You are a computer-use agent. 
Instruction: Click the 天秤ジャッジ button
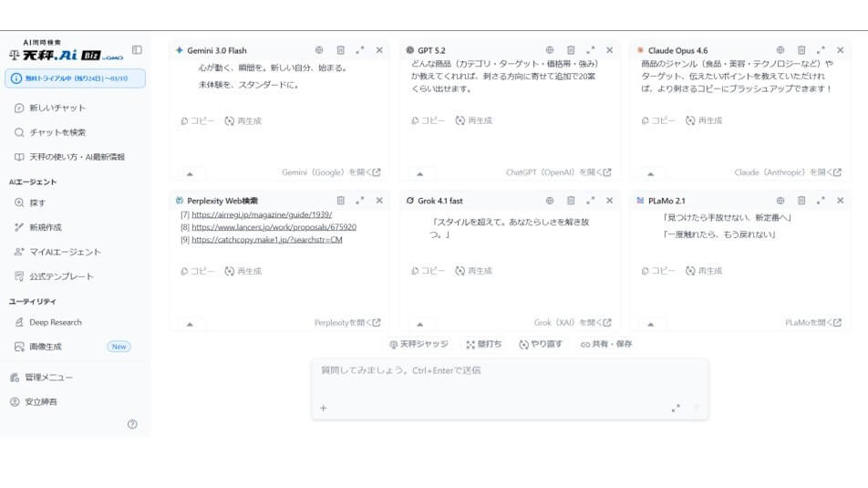(x=419, y=345)
